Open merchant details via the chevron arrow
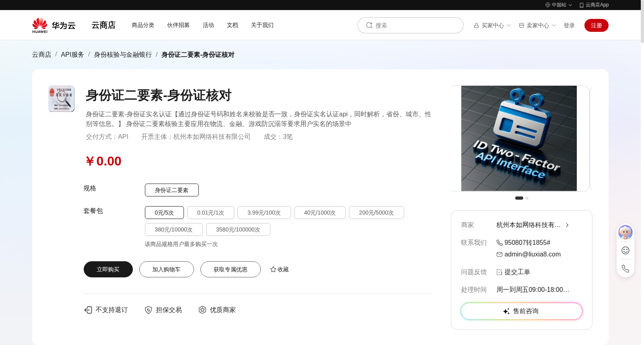 pos(567,225)
